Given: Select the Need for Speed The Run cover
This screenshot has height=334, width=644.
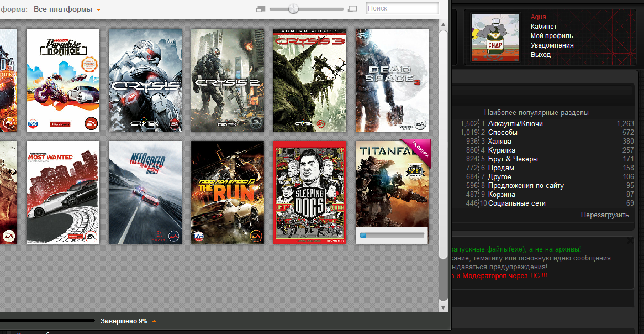Looking at the screenshot, I should [x=228, y=192].
